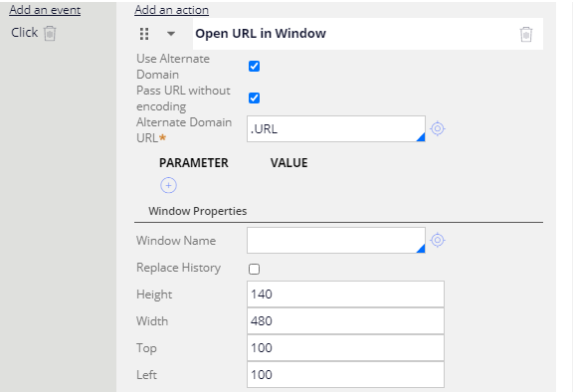
Task: Add a parameter with the plus icon
Action: [x=168, y=185]
